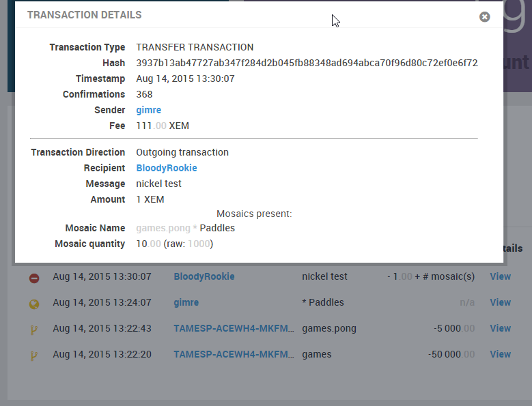Open sender gimre's account link

[149, 110]
